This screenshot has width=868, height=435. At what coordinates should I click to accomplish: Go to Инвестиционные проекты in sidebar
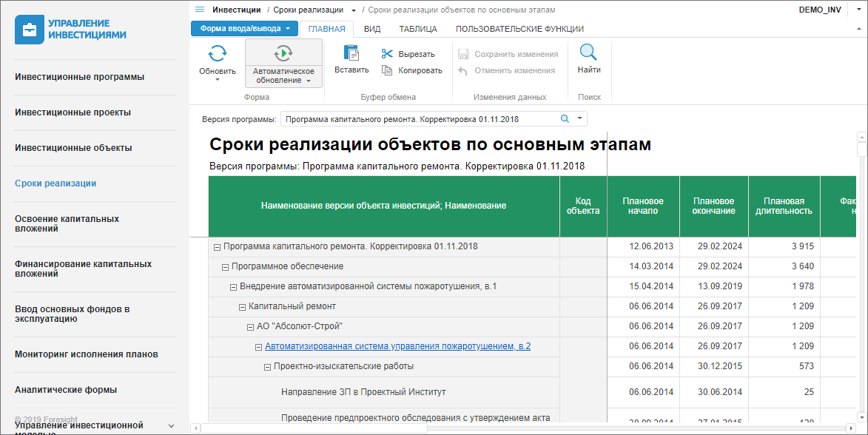73,112
